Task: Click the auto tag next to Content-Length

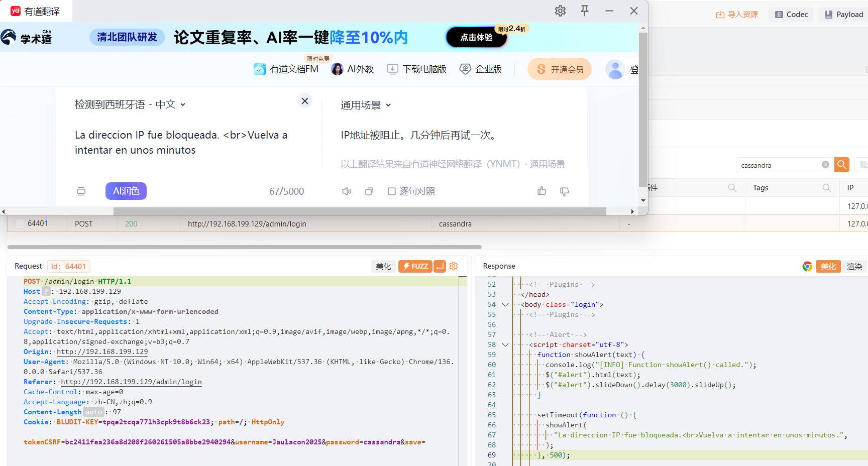Action: pyautogui.click(x=93, y=412)
